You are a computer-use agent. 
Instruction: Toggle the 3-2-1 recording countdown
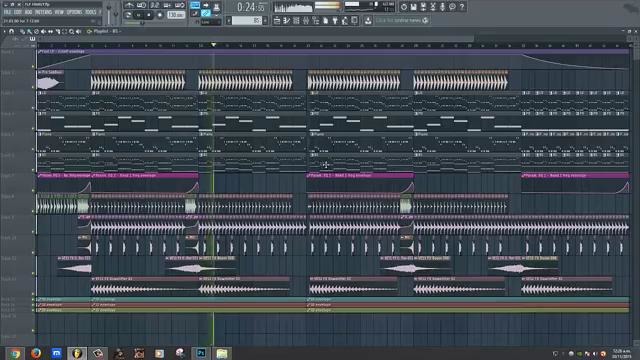coord(155,5)
